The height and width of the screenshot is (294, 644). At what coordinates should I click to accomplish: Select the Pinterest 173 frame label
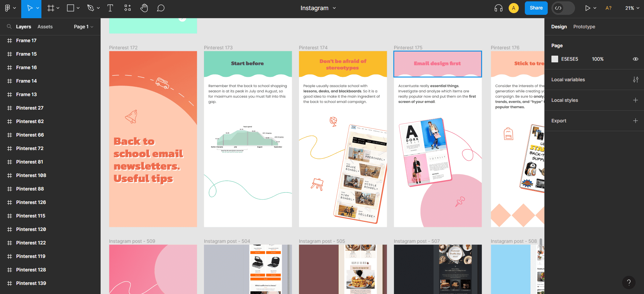pyautogui.click(x=218, y=48)
